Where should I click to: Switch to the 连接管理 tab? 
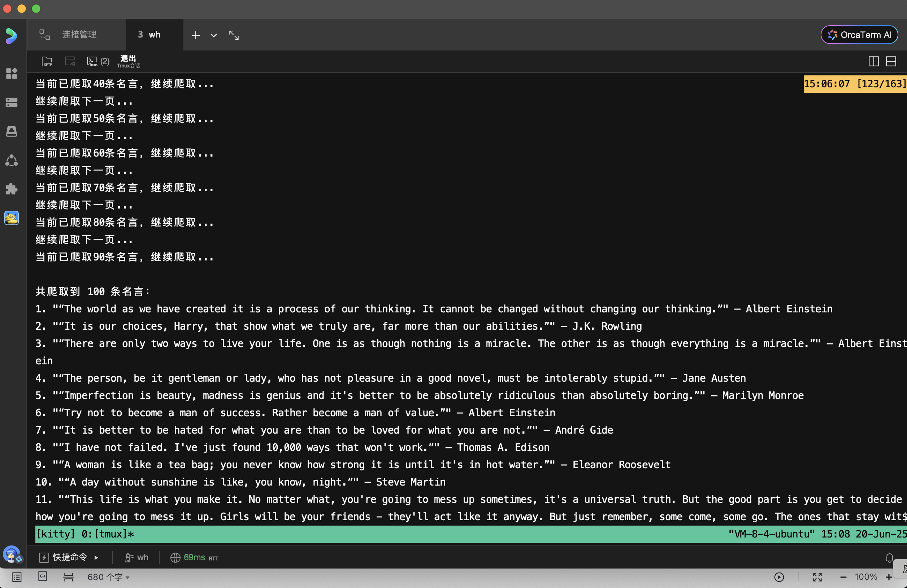(79, 35)
